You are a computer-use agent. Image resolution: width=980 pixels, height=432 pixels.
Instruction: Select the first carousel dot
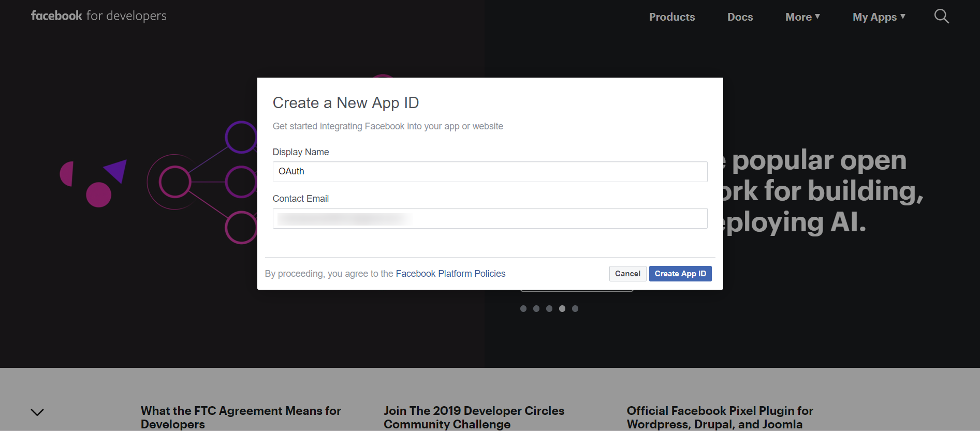tap(523, 309)
